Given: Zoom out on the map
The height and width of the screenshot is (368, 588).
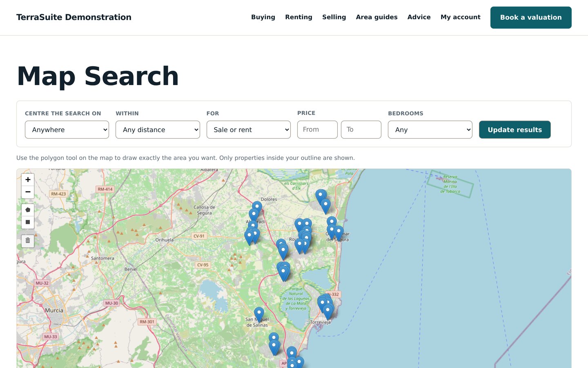Looking at the screenshot, I should coord(28,192).
